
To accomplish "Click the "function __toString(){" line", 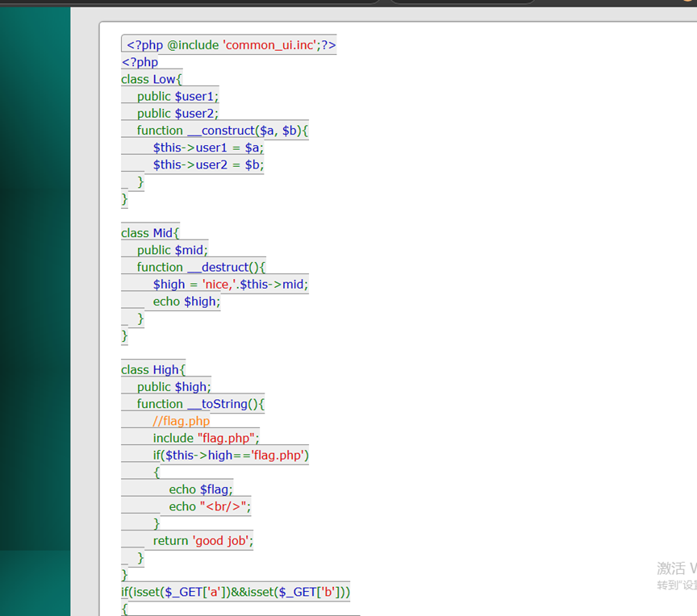I will [201, 404].
